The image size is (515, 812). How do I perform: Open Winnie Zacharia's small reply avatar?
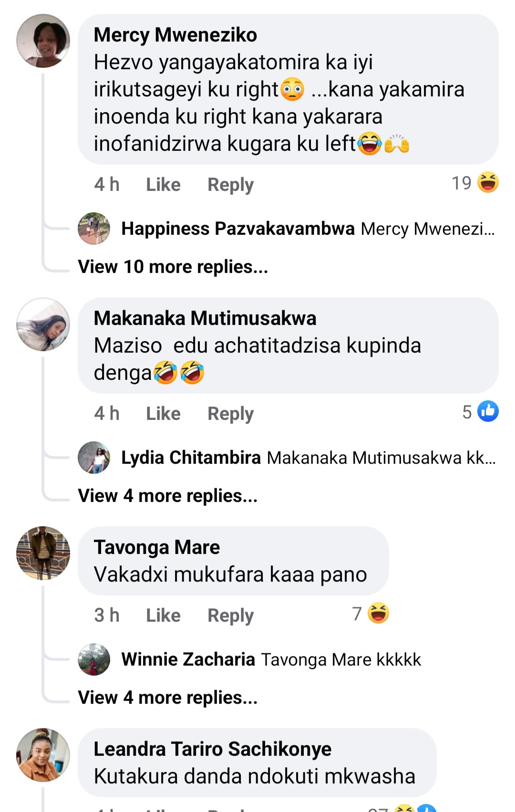[x=94, y=659]
